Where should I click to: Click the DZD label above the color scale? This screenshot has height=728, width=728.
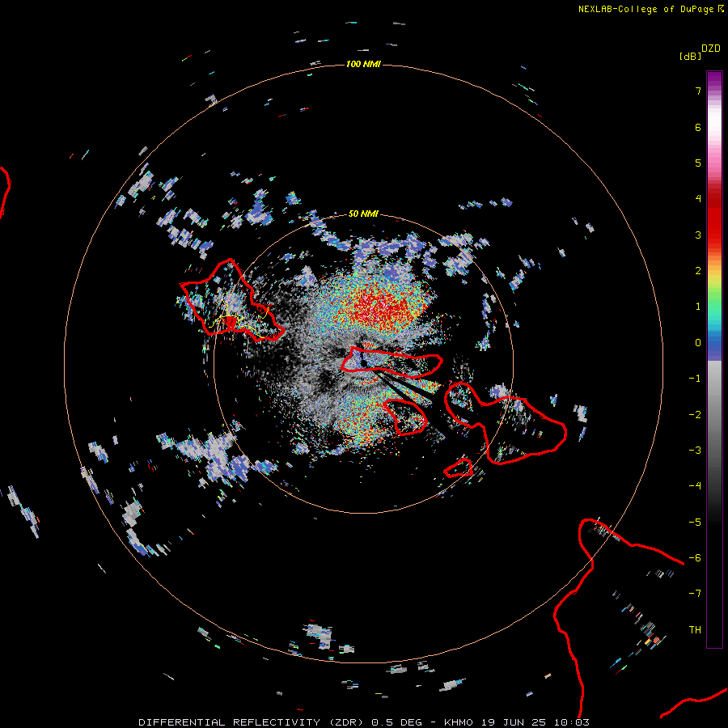tap(711, 49)
